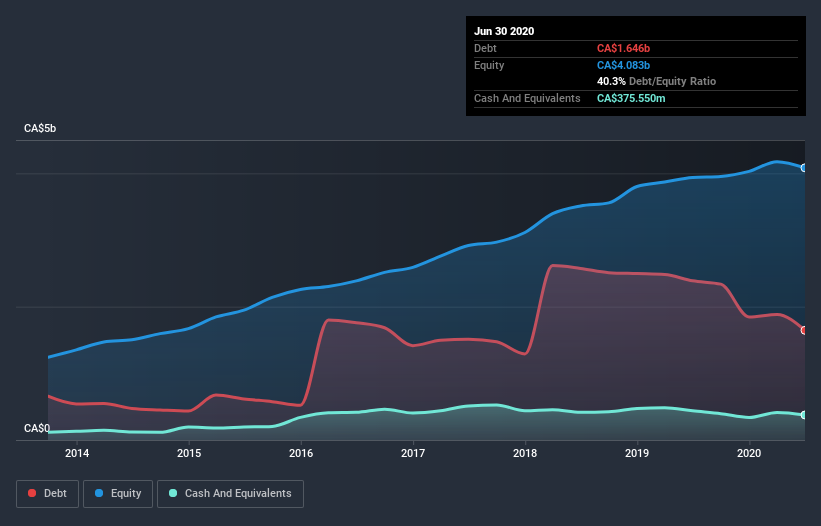821x526 pixels.
Task: Select the Equity endpoint marker at Jun 2020
Action: [804, 168]
